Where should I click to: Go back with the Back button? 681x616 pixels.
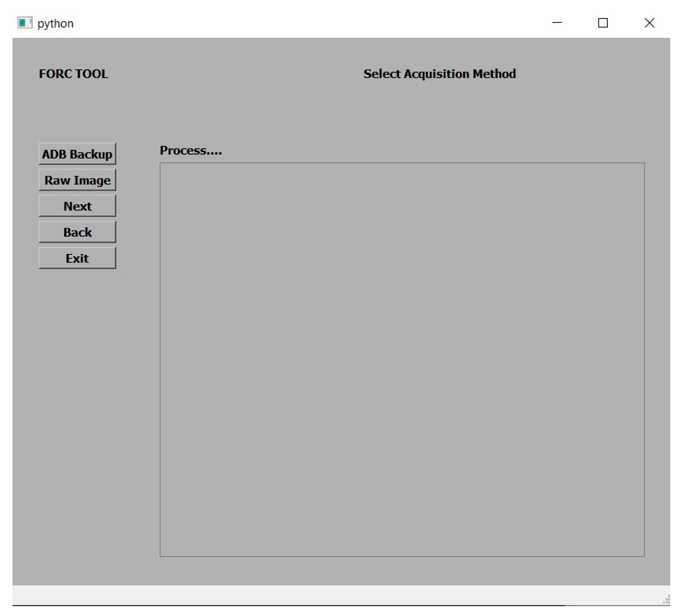click(x=77, y=232)
